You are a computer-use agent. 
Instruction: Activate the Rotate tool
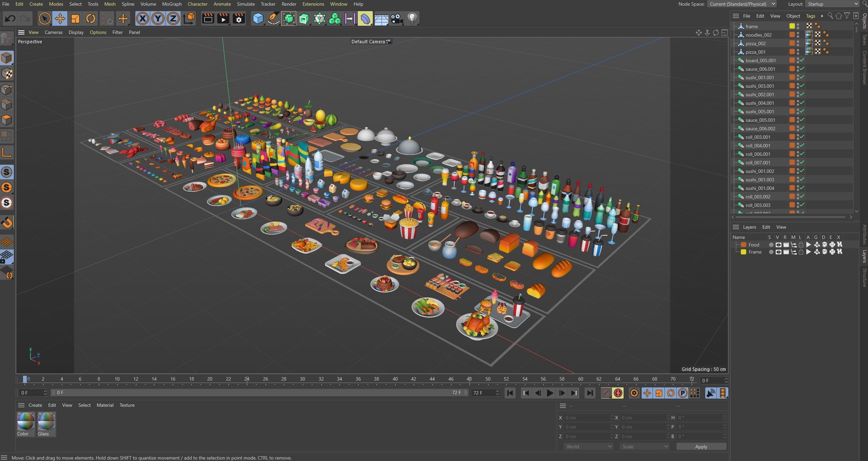(91, 19)
